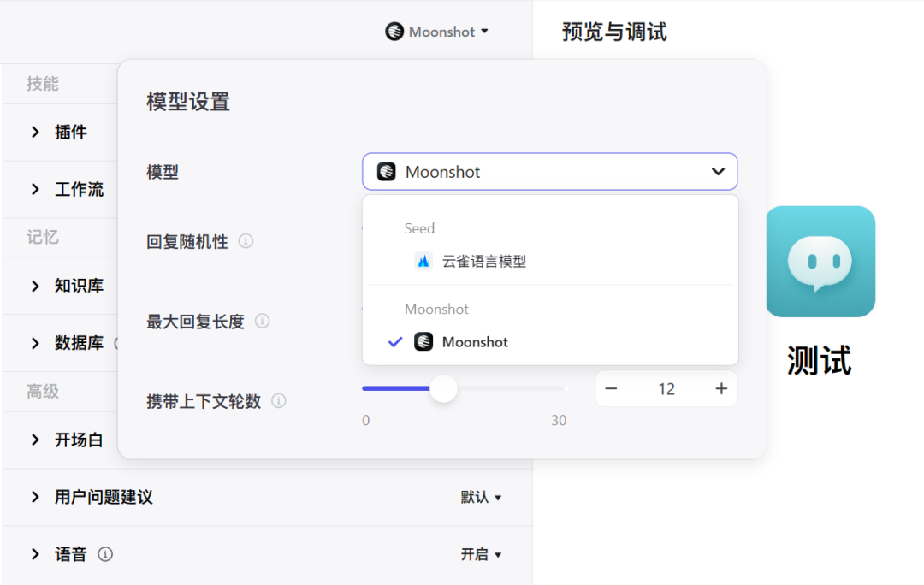Click the info icon next to 语音
This screenshot has height=585, width=924.
105,554
